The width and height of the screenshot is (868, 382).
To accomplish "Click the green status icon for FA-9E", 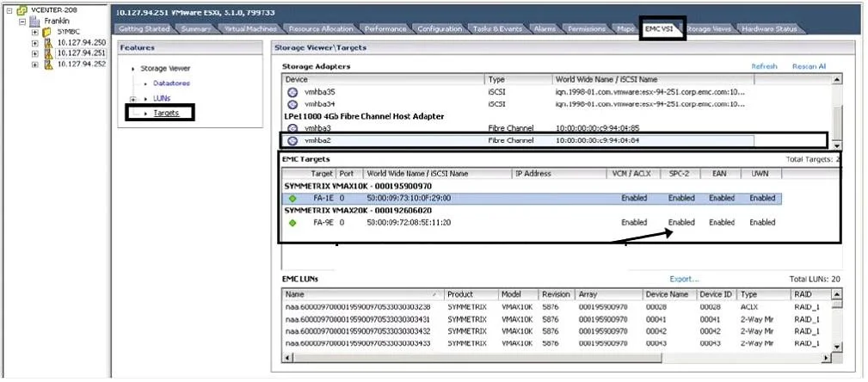I will click(292, 223).
